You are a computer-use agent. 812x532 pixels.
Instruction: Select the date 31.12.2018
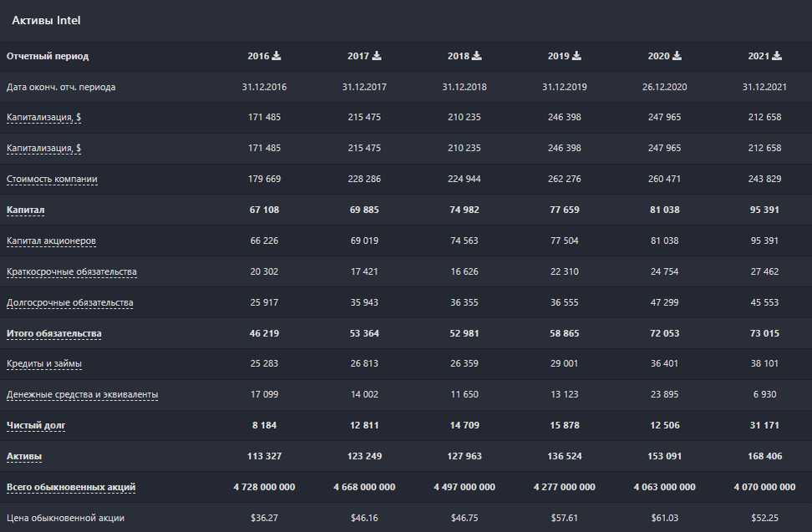coord(464,87)
